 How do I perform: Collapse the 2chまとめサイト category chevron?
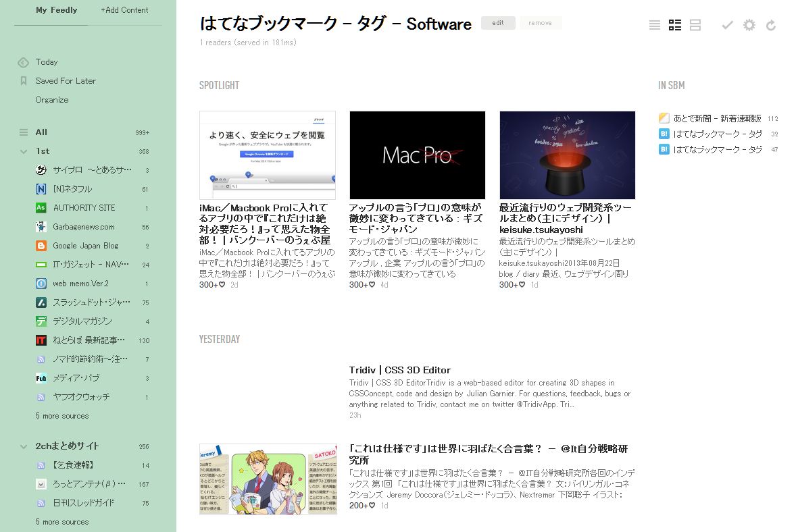[x=24, y=446]
